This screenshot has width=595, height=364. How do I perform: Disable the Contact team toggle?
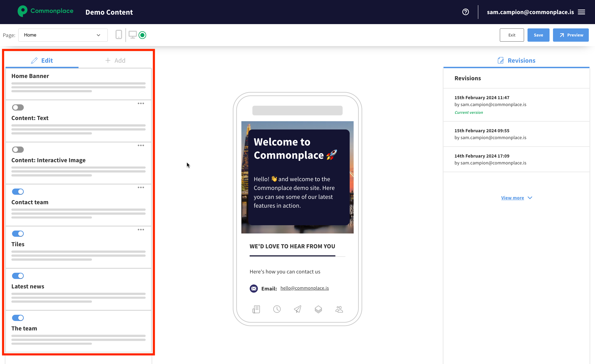18,191
